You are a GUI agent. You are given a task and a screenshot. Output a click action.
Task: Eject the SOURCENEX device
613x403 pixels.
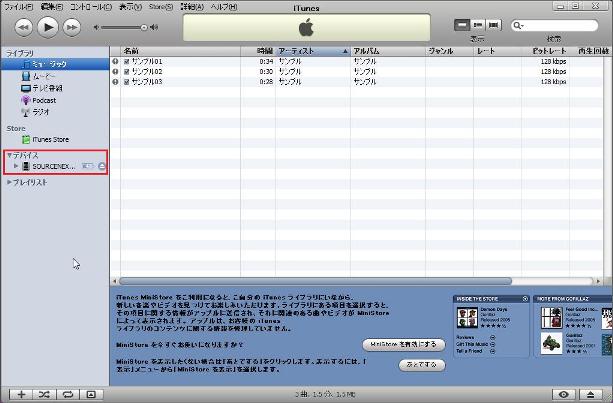pos(102,166)
